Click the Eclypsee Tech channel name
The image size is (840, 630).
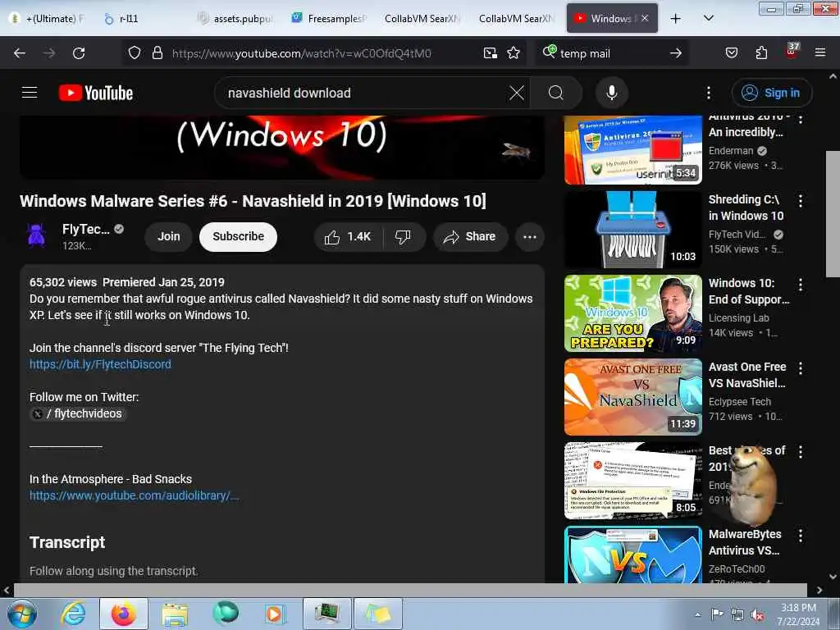[740, 402]
